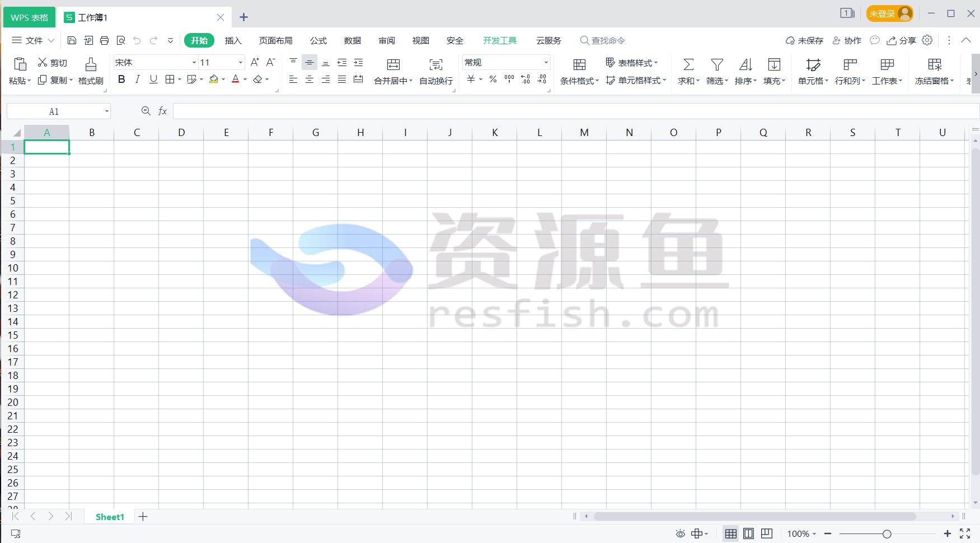Open a new document tab with plus
This screenshot has width=980, height=543.
pyautogui.click(x=243, y=17)
